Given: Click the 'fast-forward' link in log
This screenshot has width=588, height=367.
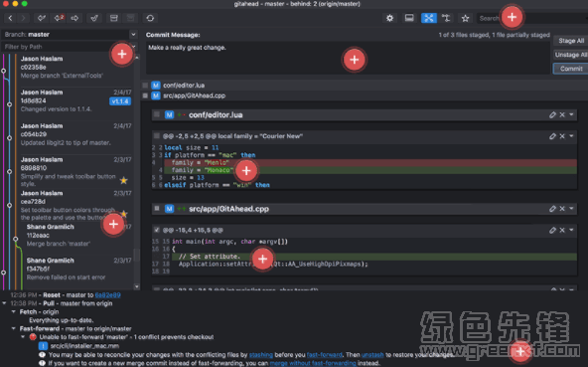Looking at the screenshot, I should [x=325, y=355].
